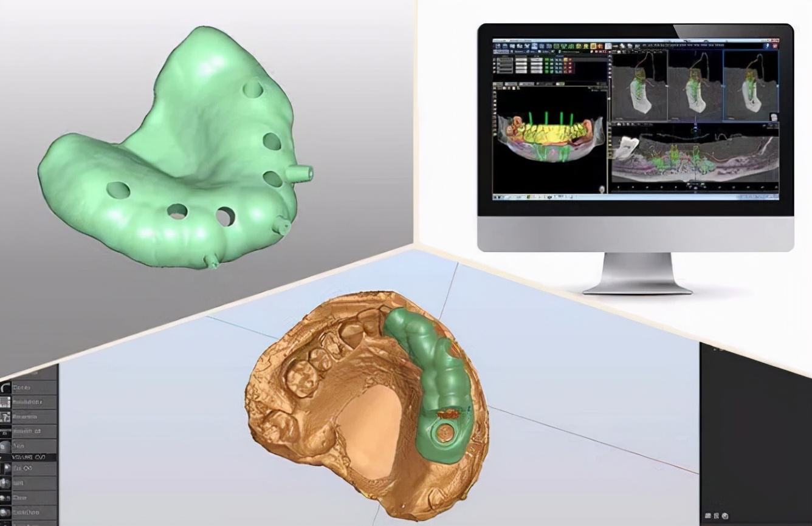Open the first white dropdown field in table's top row
This screenshot has width=812, height=526.
504,60
